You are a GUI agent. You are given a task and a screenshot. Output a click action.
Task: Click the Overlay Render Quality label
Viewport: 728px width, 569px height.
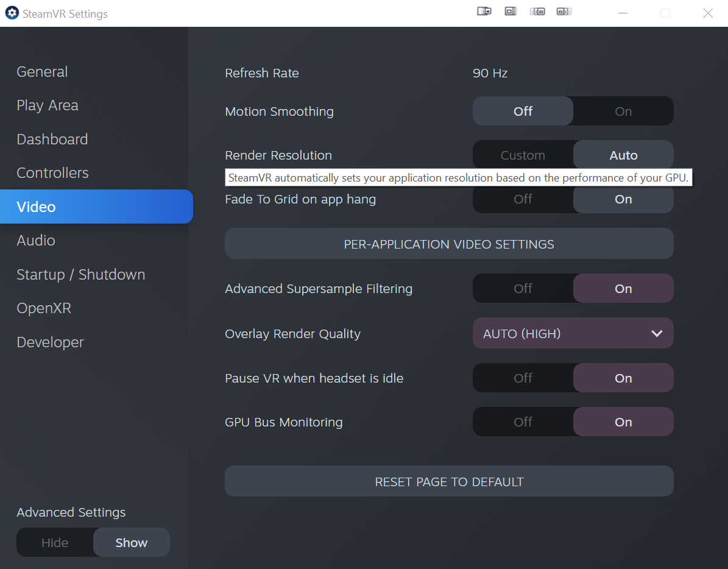[293, 334]
